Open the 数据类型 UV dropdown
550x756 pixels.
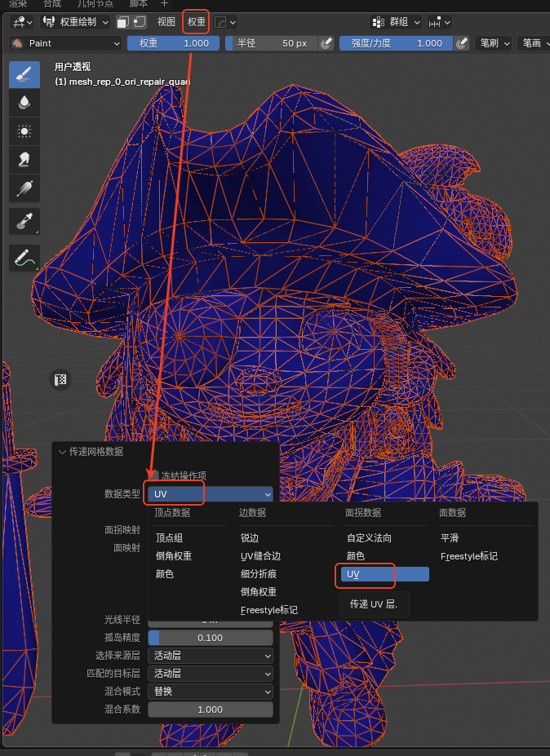click(211, 494)
